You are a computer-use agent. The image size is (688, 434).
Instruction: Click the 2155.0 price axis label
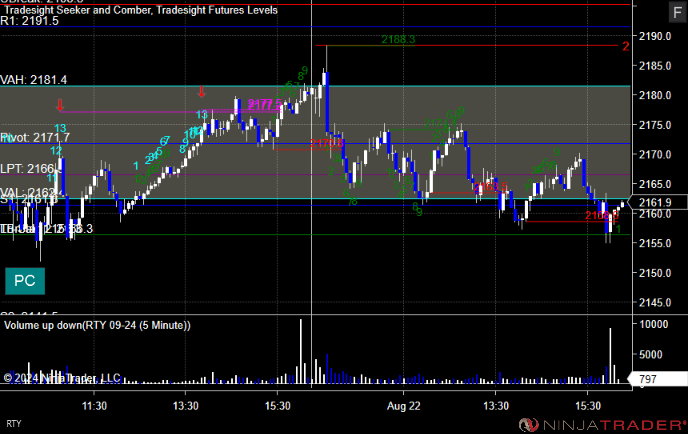pyautogui.click(x=655, y=243)
